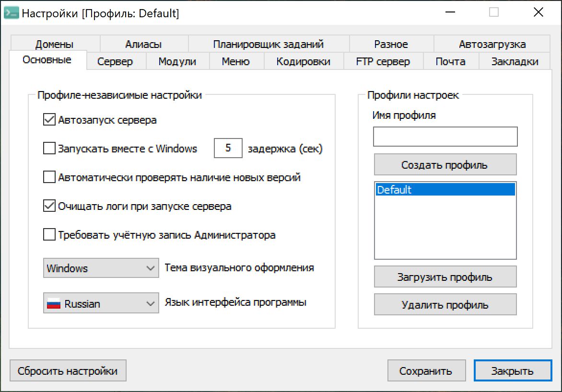Viewport: 562px width, 392px height.
Task: Click the Имя профиля text field
Action: point(445,137)
